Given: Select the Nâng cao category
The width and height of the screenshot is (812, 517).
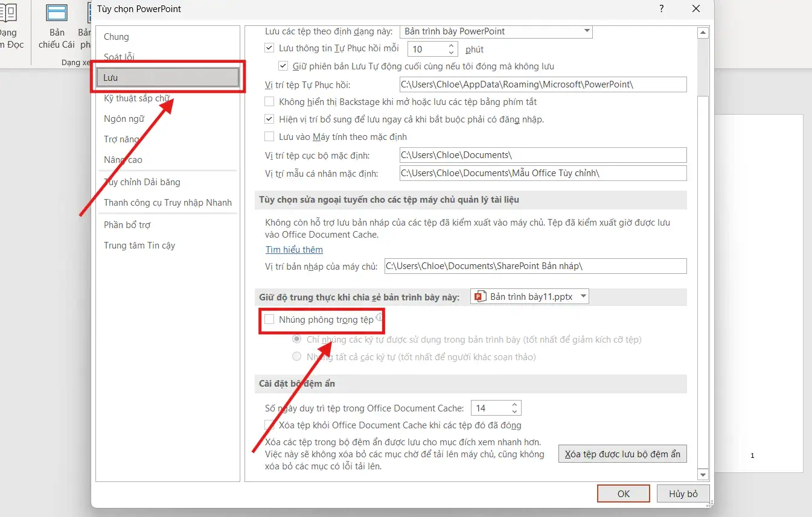Looking at the screenshot, I should [123, 160].
